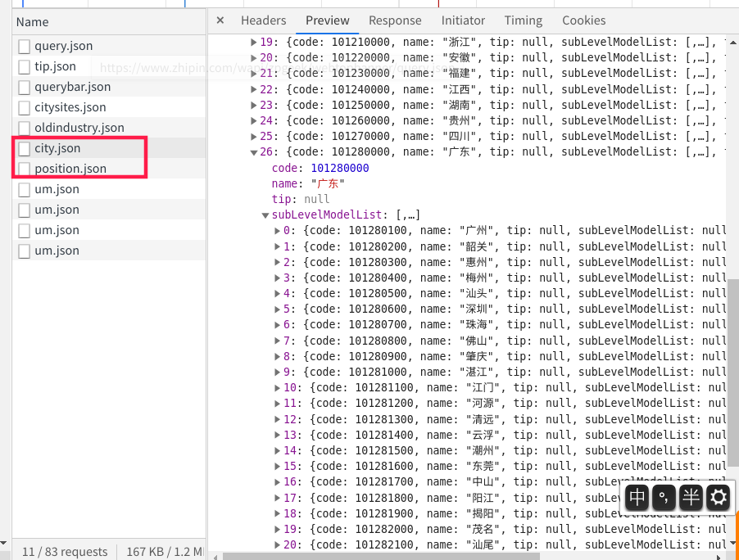Expand sub-item 0 named 广州

click(277, 230)
